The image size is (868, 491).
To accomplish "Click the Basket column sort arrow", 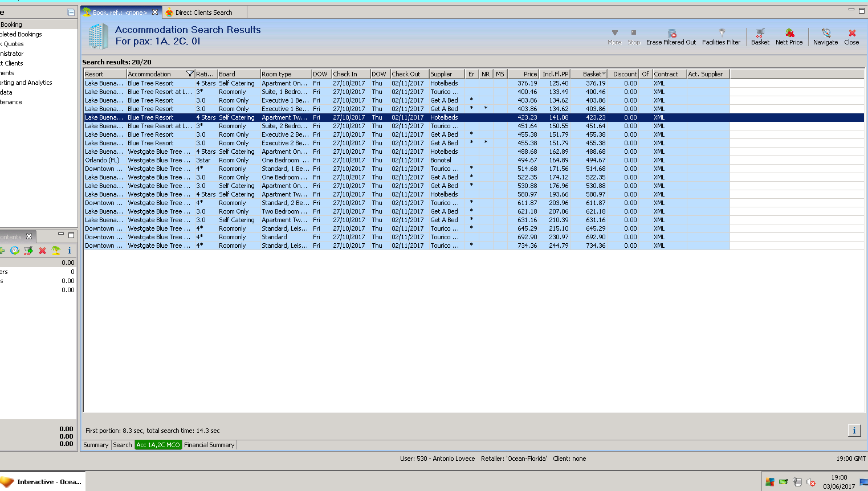I will point(604,74).
